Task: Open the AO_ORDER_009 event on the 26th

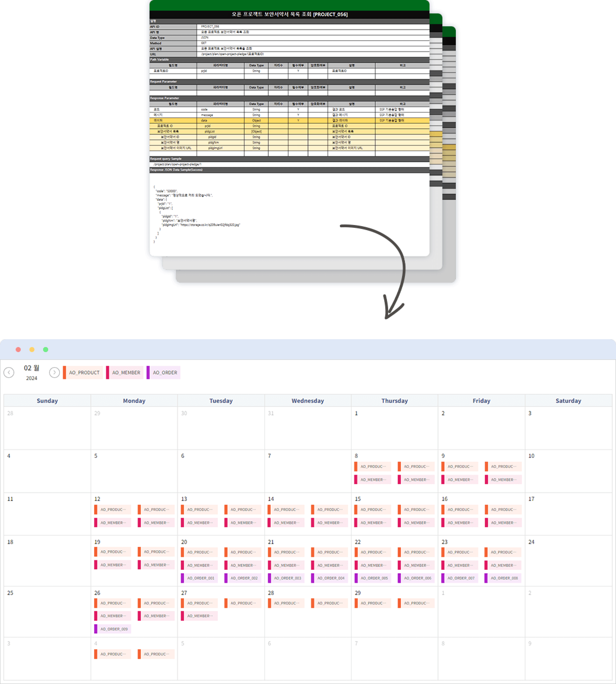Action: (113, 629)
